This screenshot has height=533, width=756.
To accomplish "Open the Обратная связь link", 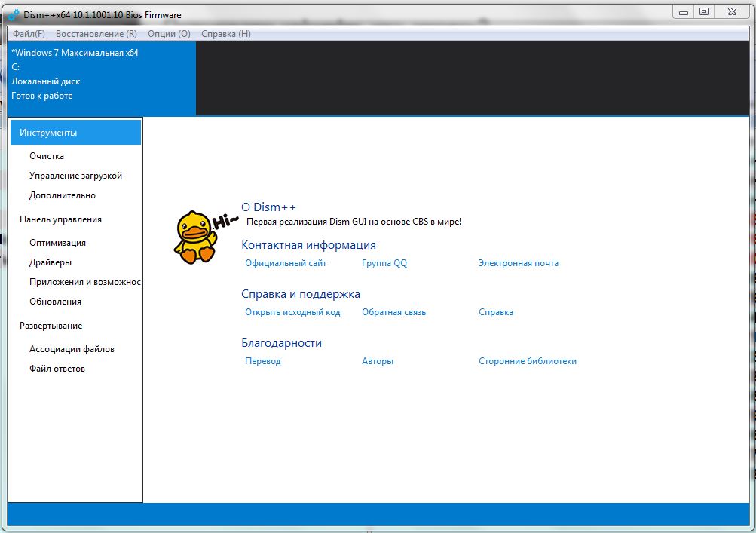I will [393, 312].
